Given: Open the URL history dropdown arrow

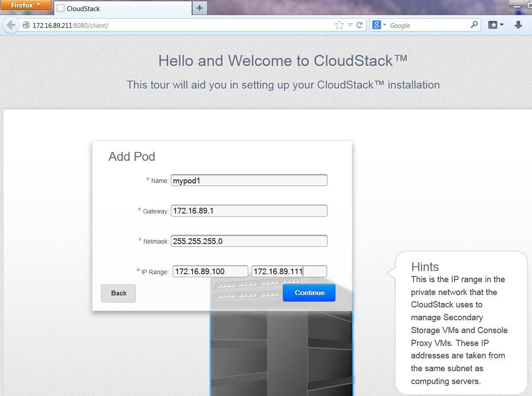Looking at the screenshot, I should pyautogui.click(x=350, y=25).
